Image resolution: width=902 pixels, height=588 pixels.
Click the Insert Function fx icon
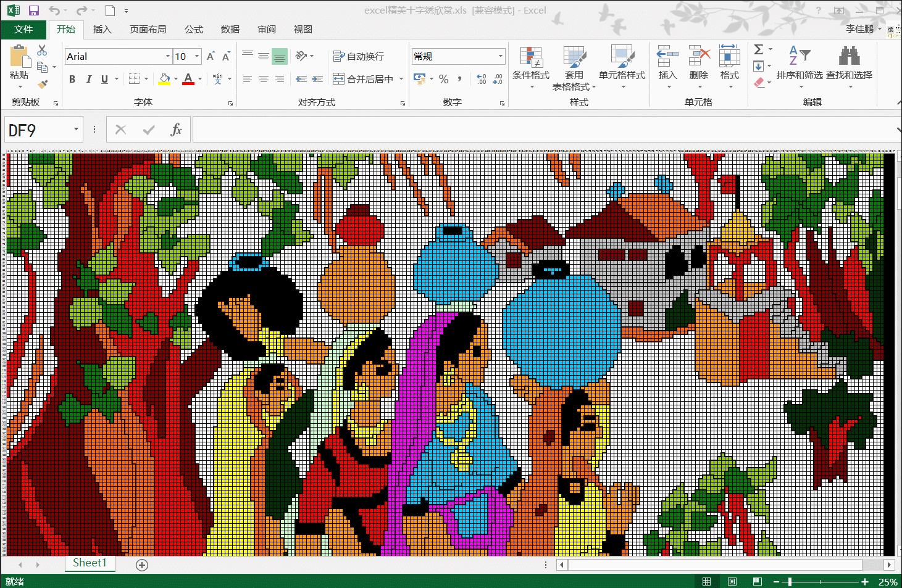pos(176,130)
